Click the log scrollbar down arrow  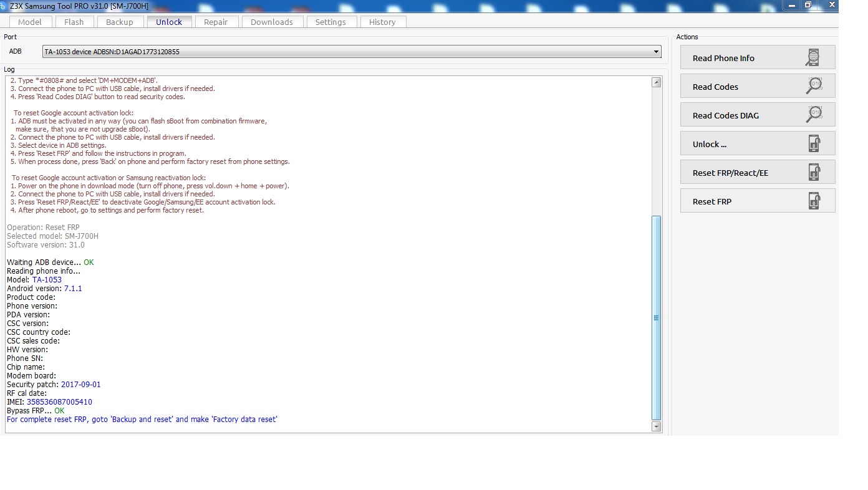pos(656,426)
